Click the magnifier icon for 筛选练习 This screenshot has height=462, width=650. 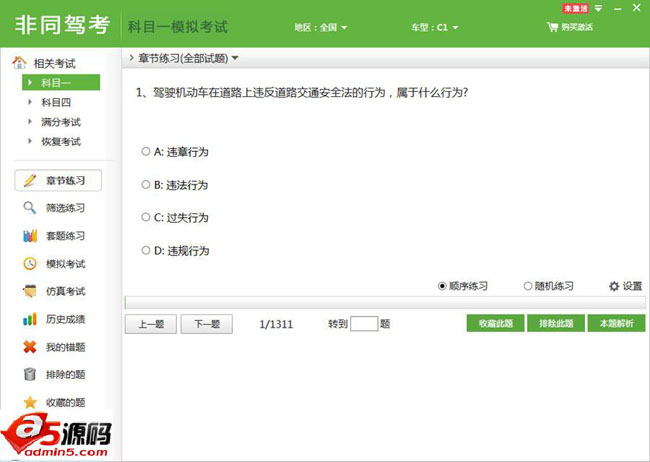(x=29, y=208)
